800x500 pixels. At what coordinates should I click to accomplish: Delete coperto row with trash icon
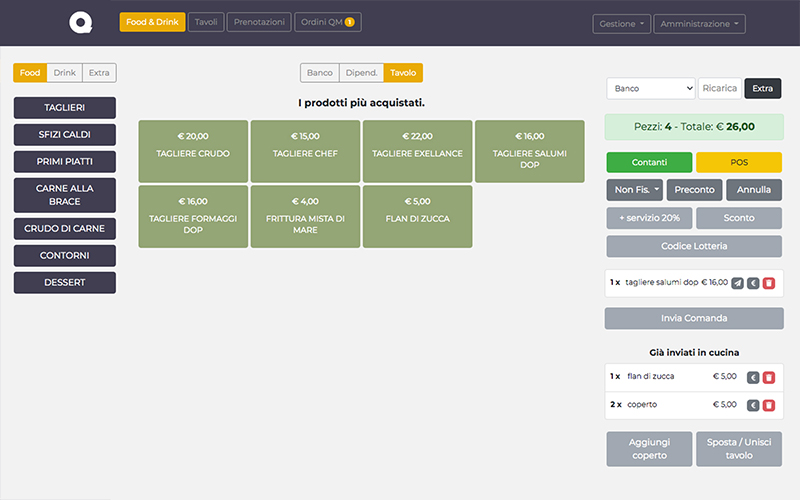[x=769, y=405]
